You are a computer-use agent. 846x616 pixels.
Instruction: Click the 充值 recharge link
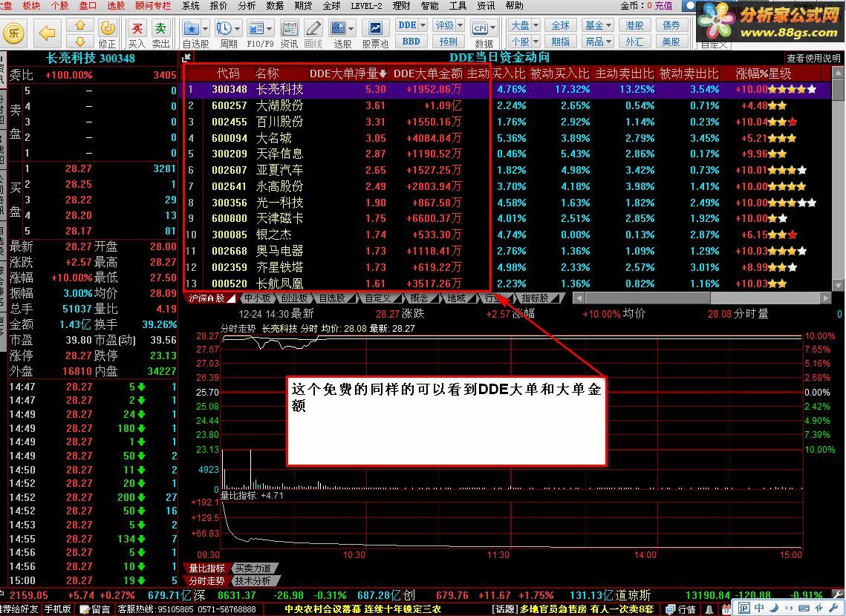663,5
